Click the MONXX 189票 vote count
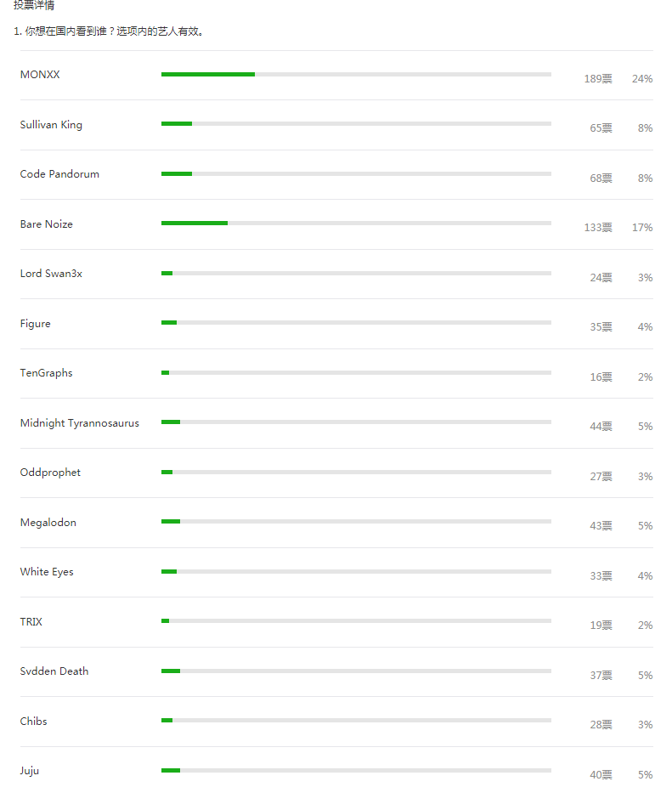The height and width of the screenshot is (787, 672). [598, 79]
